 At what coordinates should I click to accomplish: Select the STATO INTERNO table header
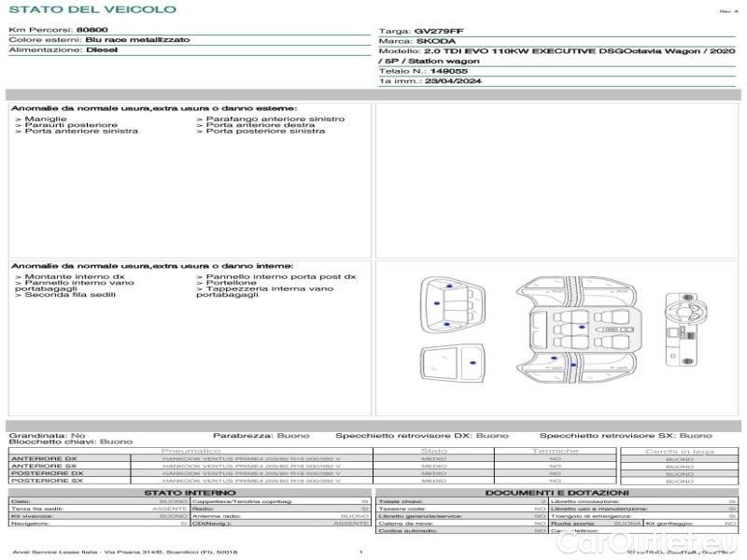click(190, 493)
